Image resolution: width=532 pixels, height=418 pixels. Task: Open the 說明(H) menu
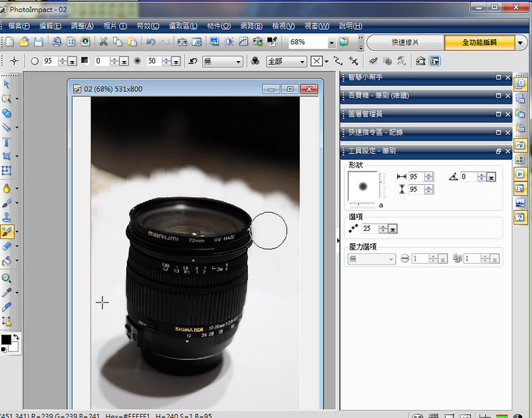pyautogui.click(x=350, y=26)
